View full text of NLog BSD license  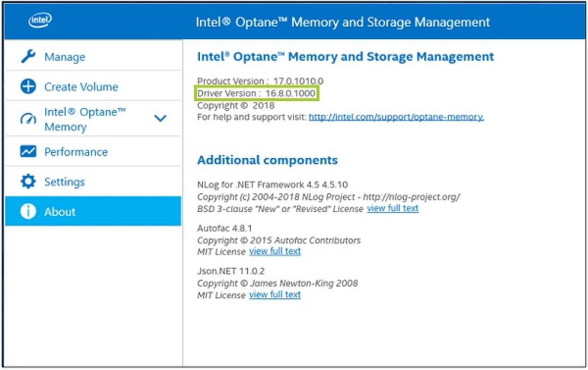click(393, 208)
